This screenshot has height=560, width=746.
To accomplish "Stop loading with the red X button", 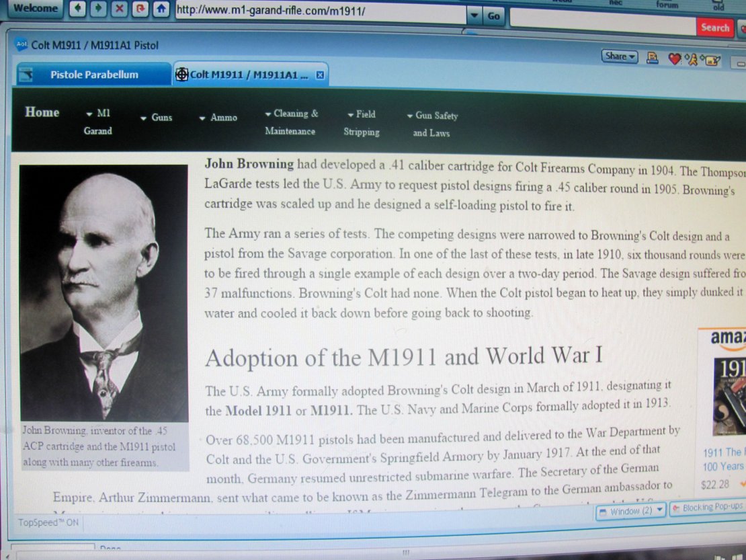I will tap(120, 9).
